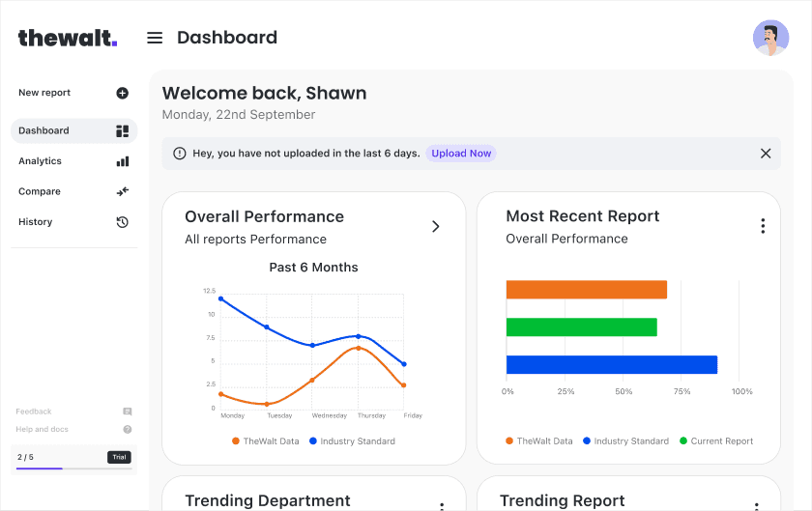812x511 pixels.
Task: Click Upload Now button
Action: coord(461,154)
